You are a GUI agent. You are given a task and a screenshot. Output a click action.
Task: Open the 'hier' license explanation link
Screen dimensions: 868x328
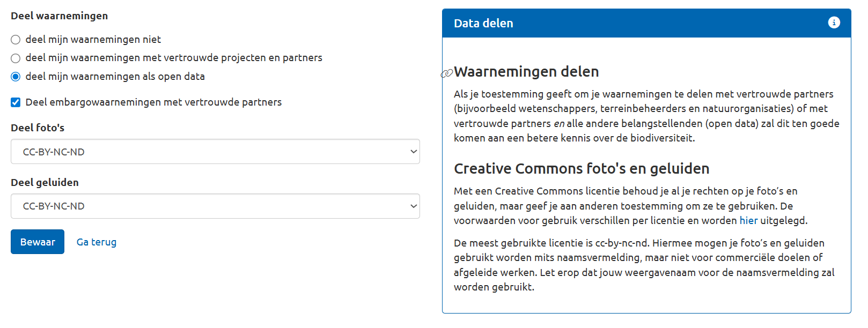(748, 220)
